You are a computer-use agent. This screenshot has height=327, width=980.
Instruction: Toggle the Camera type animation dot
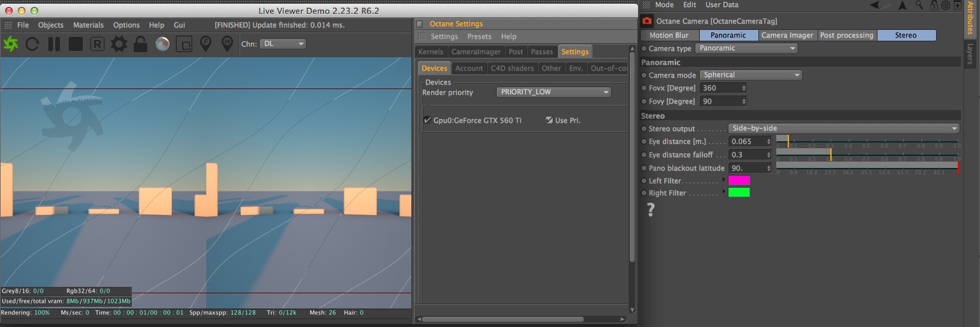coord(644,48)
